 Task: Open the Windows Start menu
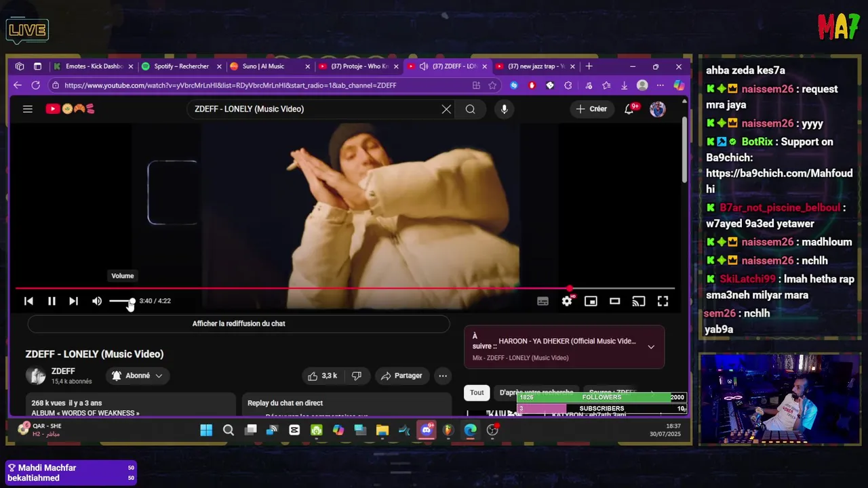(x=206, y=430)
